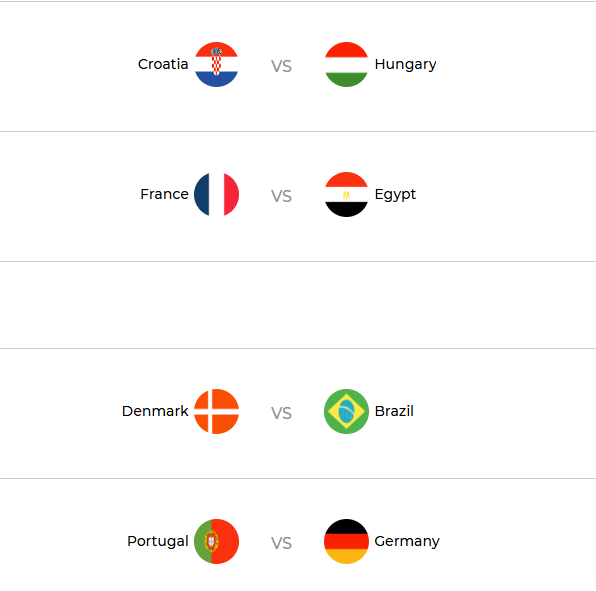Click the Croatia flag icon

pyautogui.click(x=216, y=65)
